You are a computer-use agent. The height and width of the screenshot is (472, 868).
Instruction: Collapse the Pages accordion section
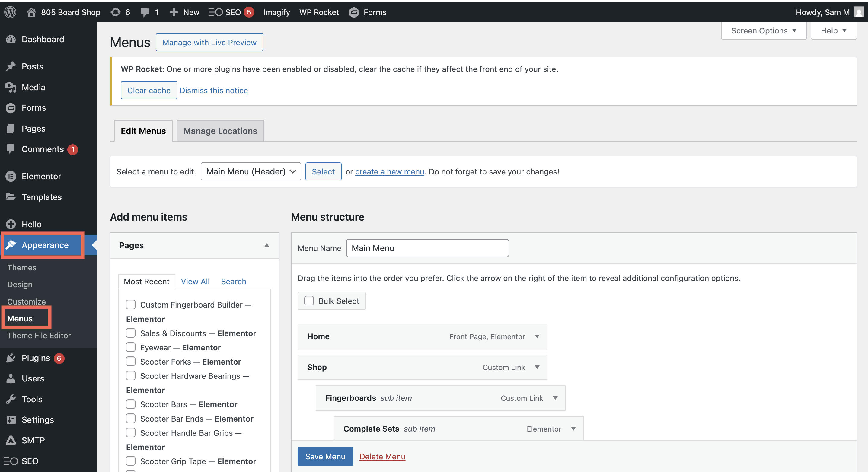(266, 245)
